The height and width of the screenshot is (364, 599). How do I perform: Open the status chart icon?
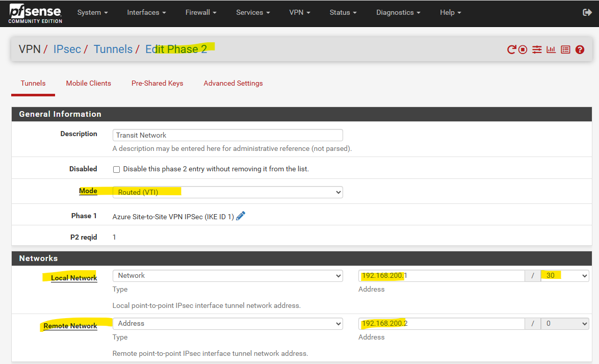point(551,49)
